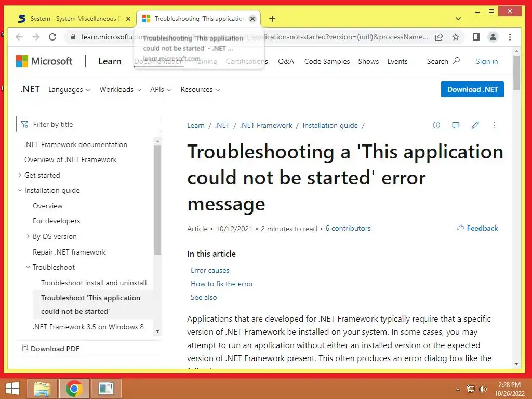
Task: Open Events in the top navigation
Action: point(397,61)
